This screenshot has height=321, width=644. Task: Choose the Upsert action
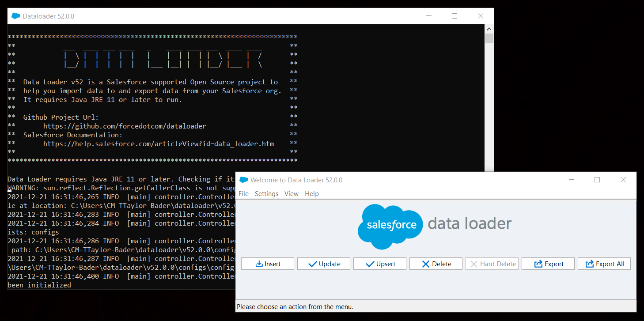[x=380, y=264]
